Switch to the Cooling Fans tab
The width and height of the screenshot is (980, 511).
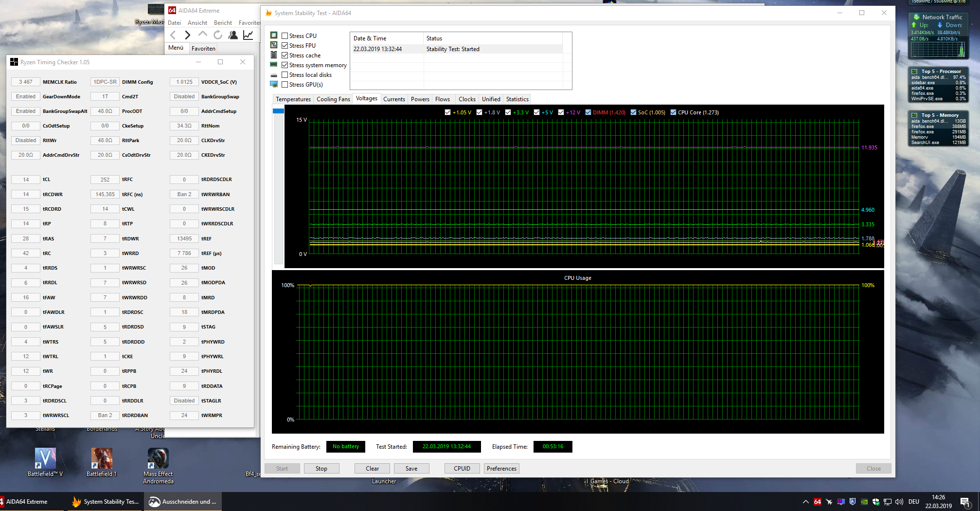tap(333, 99)
